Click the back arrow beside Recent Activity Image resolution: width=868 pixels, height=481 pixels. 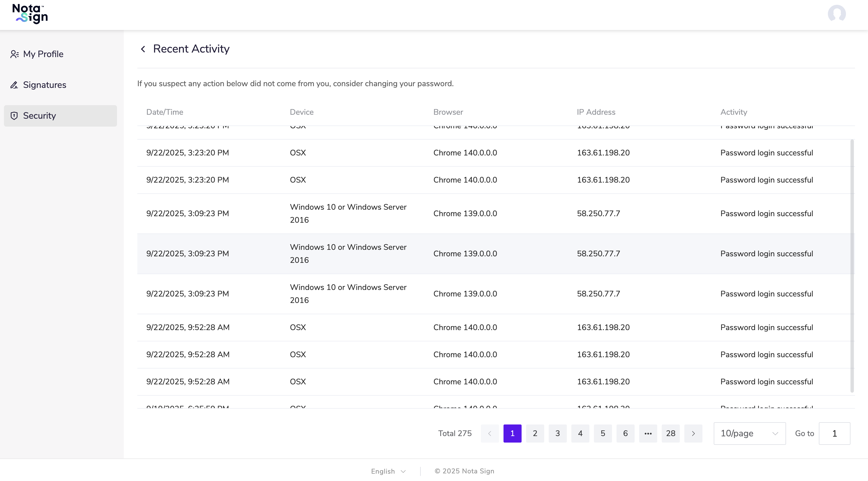143,49
